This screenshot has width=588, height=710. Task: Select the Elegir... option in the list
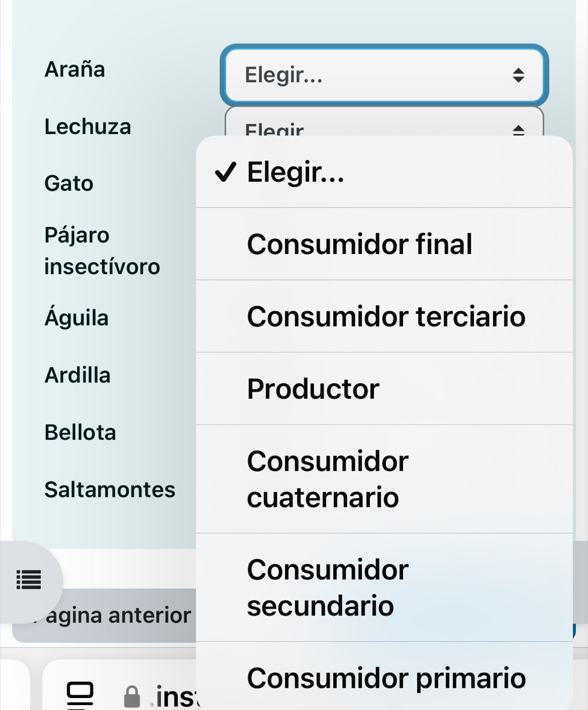[x=384, y=172]
